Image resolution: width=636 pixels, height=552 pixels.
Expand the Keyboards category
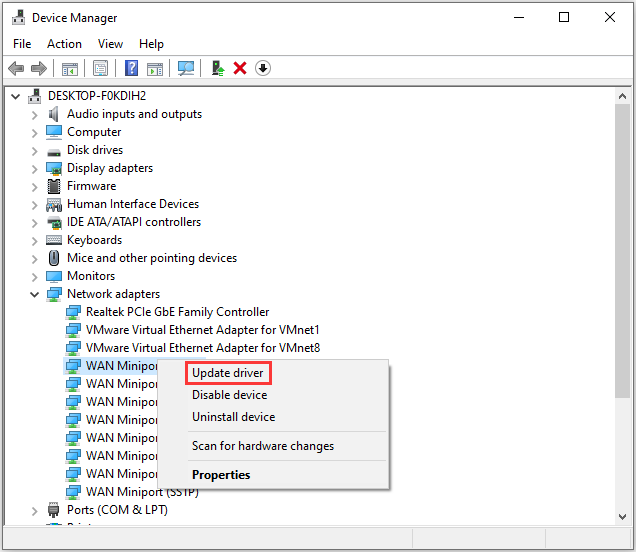click(x=35, y=241)
